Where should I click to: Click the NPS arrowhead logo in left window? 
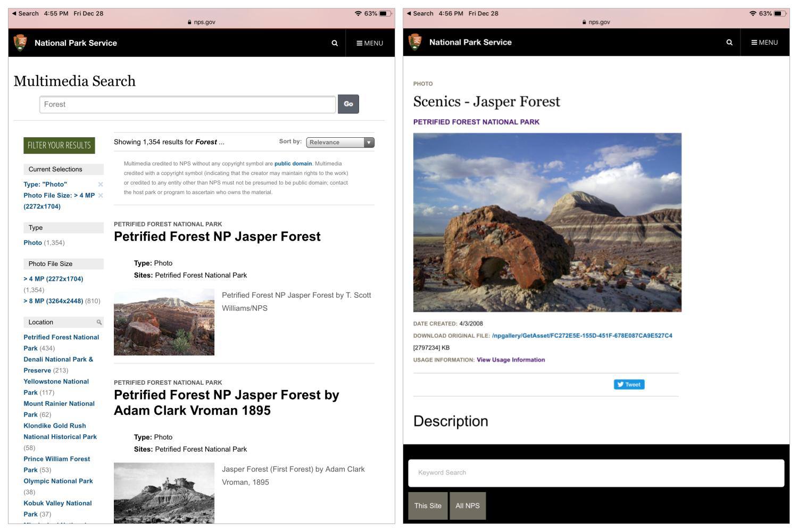(20, 43)
